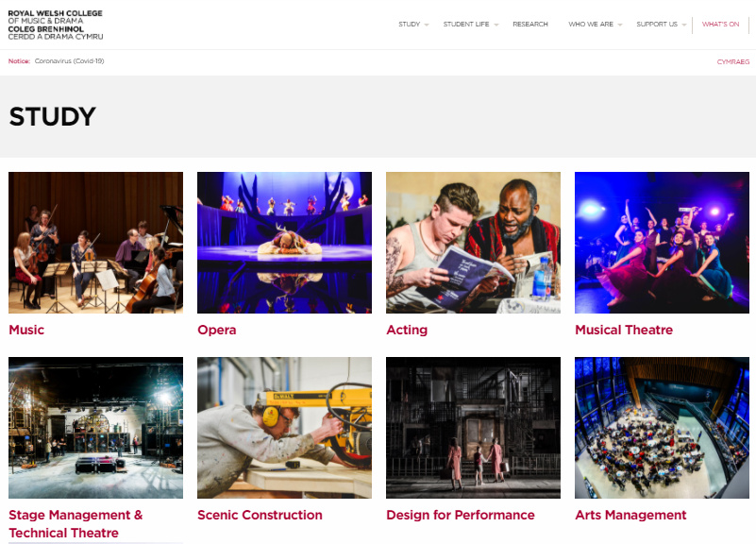Screen dimensions: 756x544
Task: Open the Acting course photo
Action: [473, 243]
